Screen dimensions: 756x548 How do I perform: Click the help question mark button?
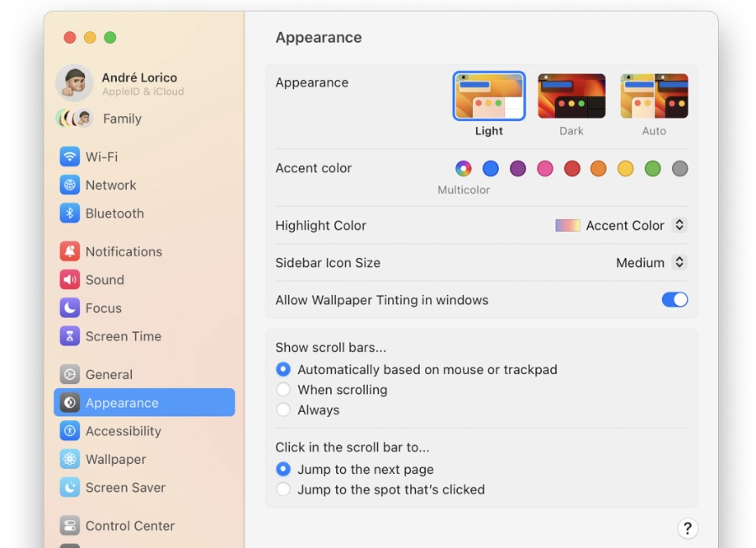point(687,528)
